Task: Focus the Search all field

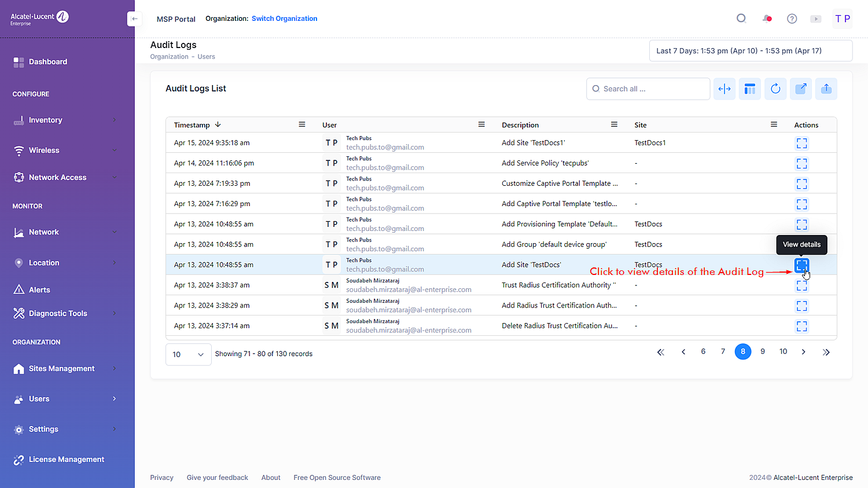Action: tap(648, 89)
